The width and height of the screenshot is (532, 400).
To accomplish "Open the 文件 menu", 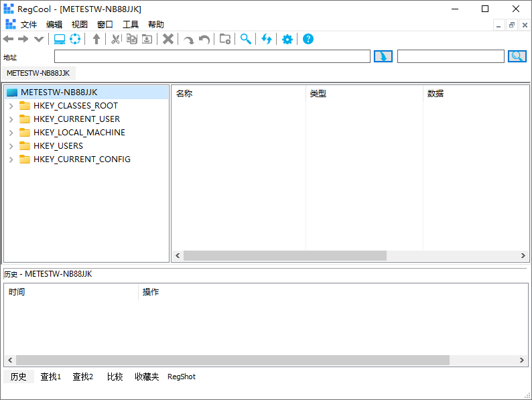I will coord(29,24).
